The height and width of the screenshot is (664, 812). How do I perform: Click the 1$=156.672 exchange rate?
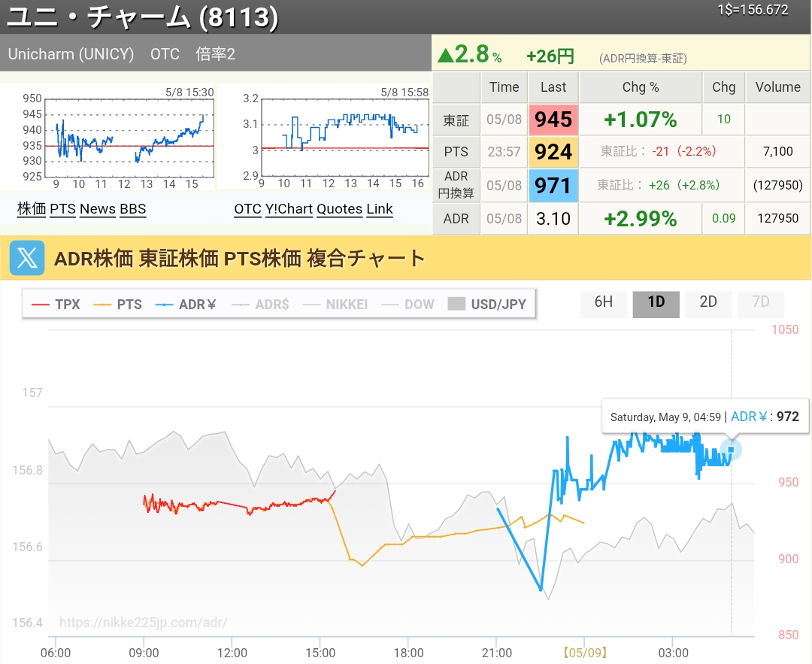pyautogui.click(x=753, y=10)
